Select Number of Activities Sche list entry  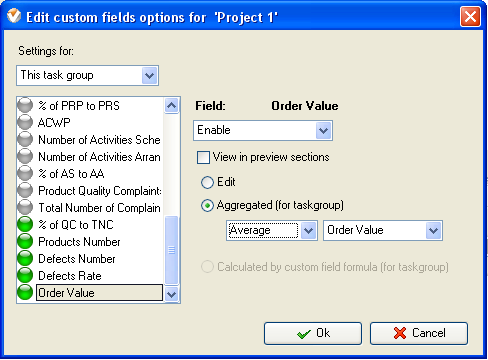click(99, 140)
